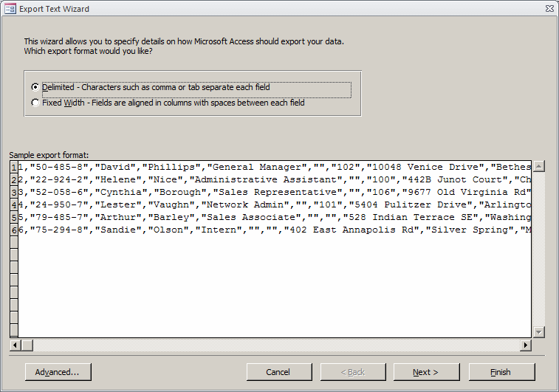Open the Advanced export settings
This screenshot has width=559, height=392.
[x=58, y=372]
